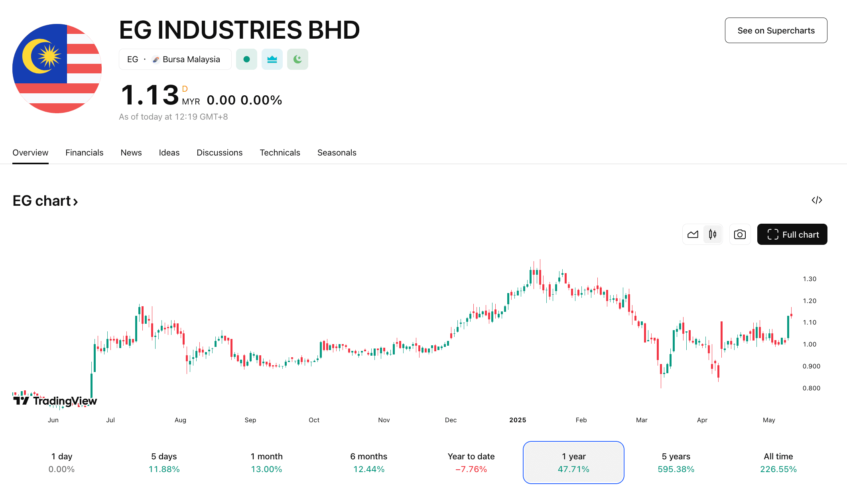Click See on Supercharts button

click(x=776, y=30)
